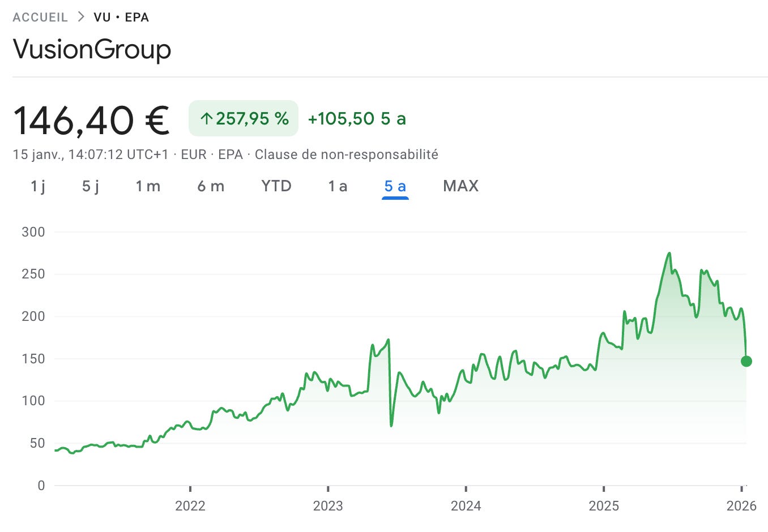Image resolution: width=768 pixels, height=532 pixels.
Task: Switch to the 6 m range
Action: pyautogui.click(x=211, y=186)
